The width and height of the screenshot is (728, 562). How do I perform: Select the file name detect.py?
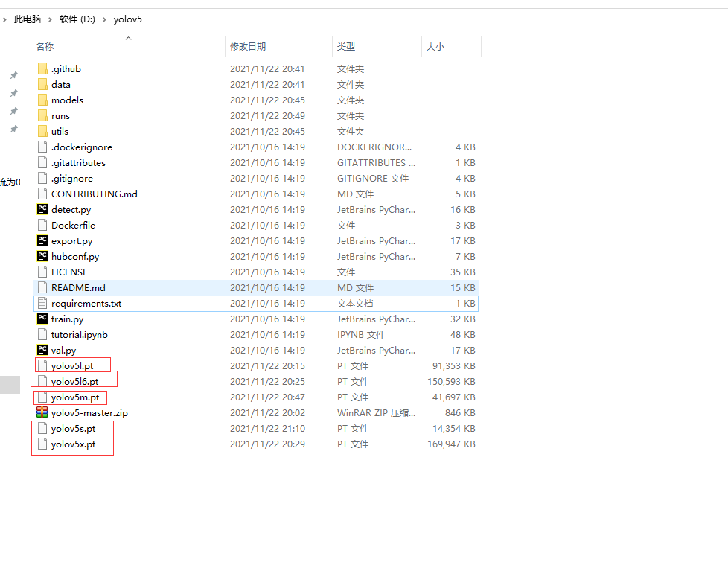(71, 209)
